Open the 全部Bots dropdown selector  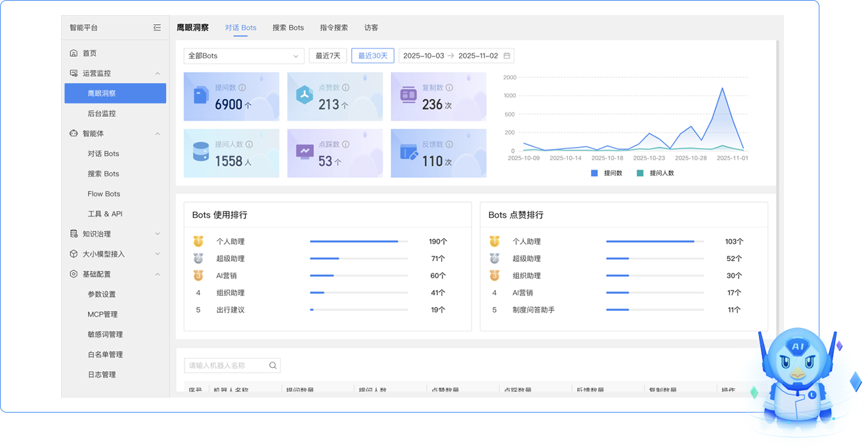pos(244,56)
